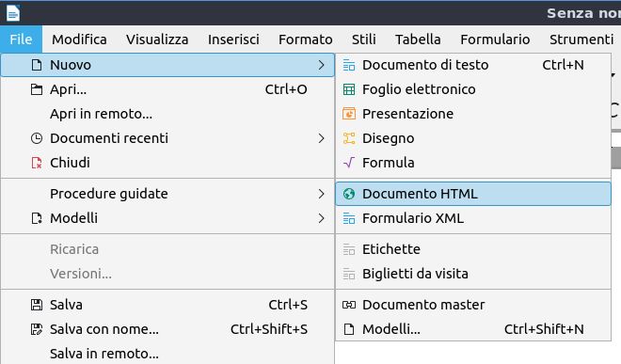Click the Disegno drawing icon
Viewport: 621px width, 364px height.
tap(349, 138)
